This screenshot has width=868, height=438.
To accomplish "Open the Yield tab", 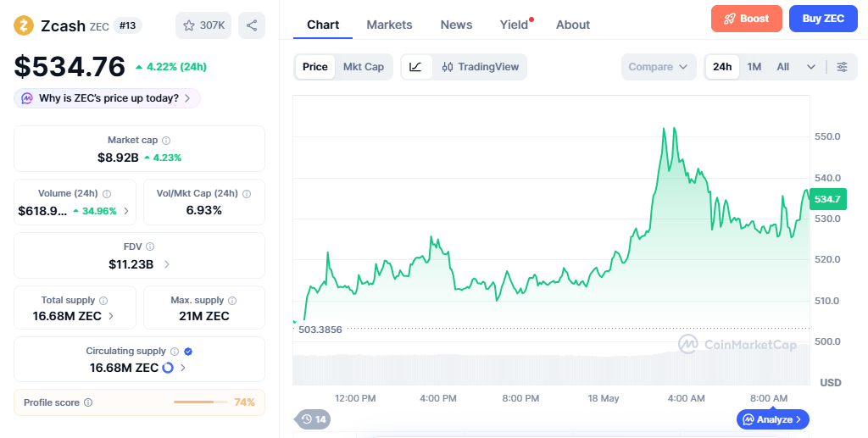I will pos(515,25).
